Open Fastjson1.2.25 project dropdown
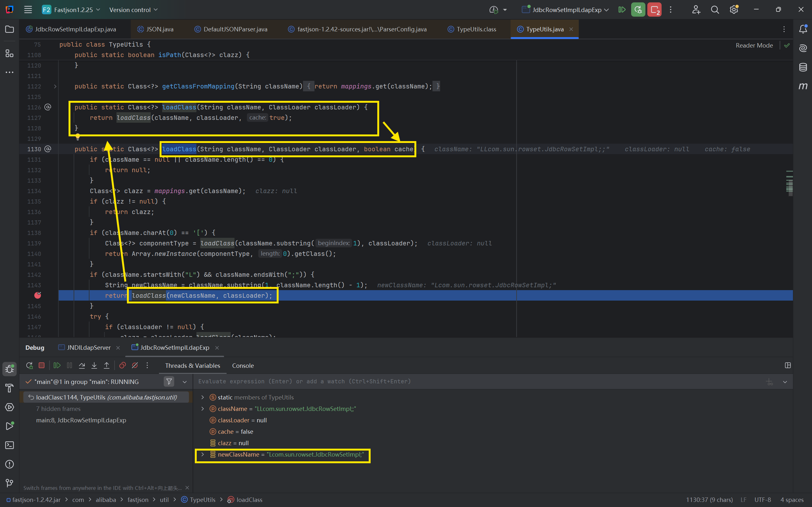This screenshot has width=812, height=507. (x=71, y=10)
